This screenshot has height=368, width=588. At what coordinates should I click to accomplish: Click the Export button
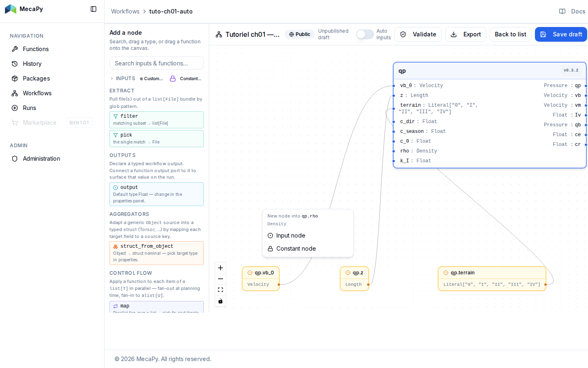[465, 34]
